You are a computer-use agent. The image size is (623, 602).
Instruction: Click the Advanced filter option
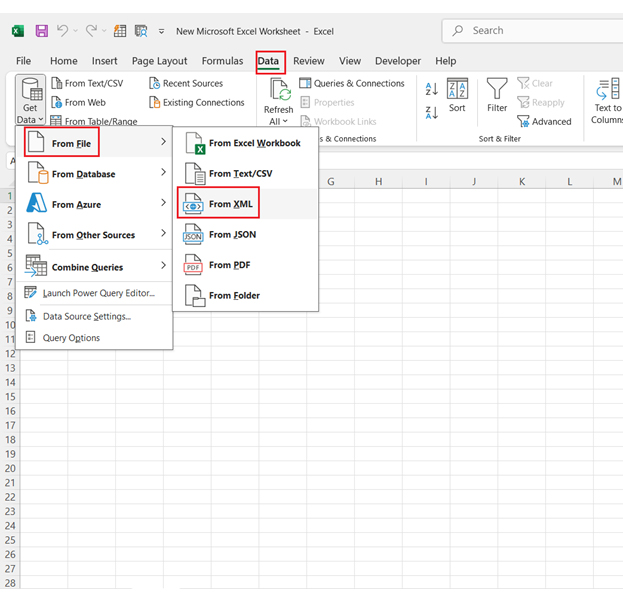click(x=544, y=121)
